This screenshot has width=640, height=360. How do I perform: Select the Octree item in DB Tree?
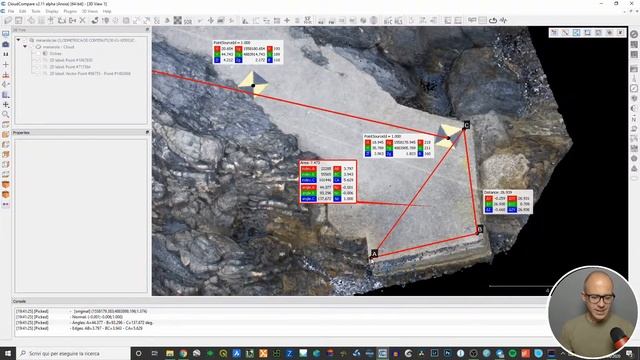pyautogui.click(x=56, y=53)
